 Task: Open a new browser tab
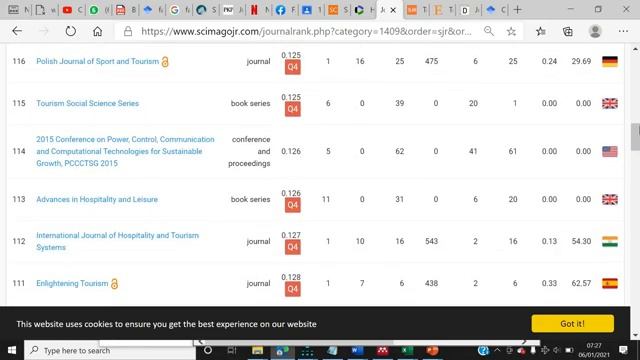coord(518,10)
